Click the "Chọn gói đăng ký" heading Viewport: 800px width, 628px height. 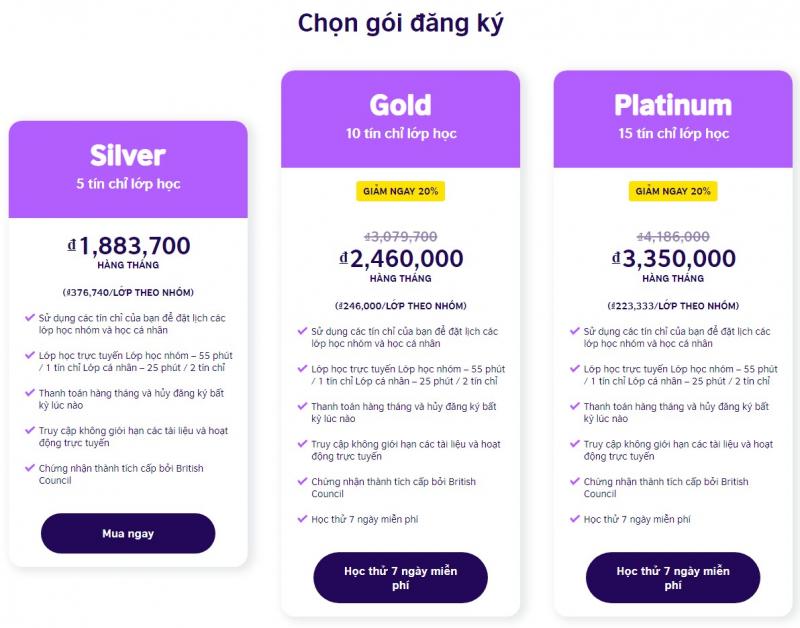coord(401,23)
